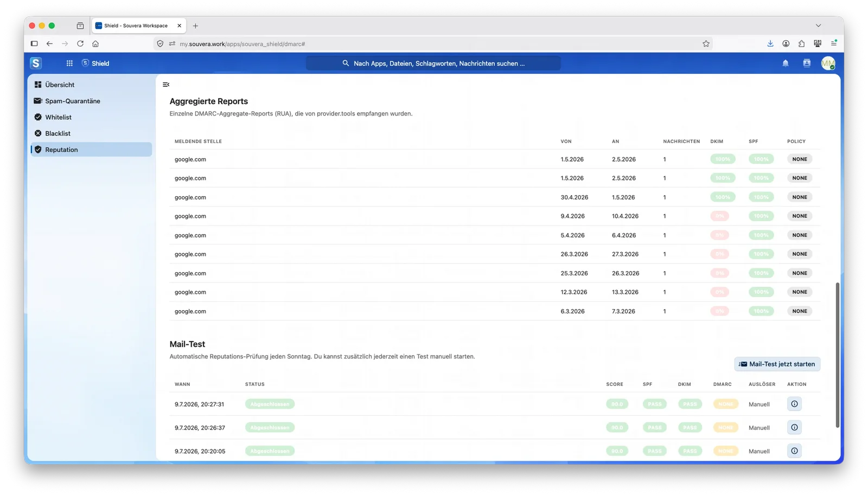Click the Mail-Test heading
This screenshot has width=868, height=496.
point(187,344)
